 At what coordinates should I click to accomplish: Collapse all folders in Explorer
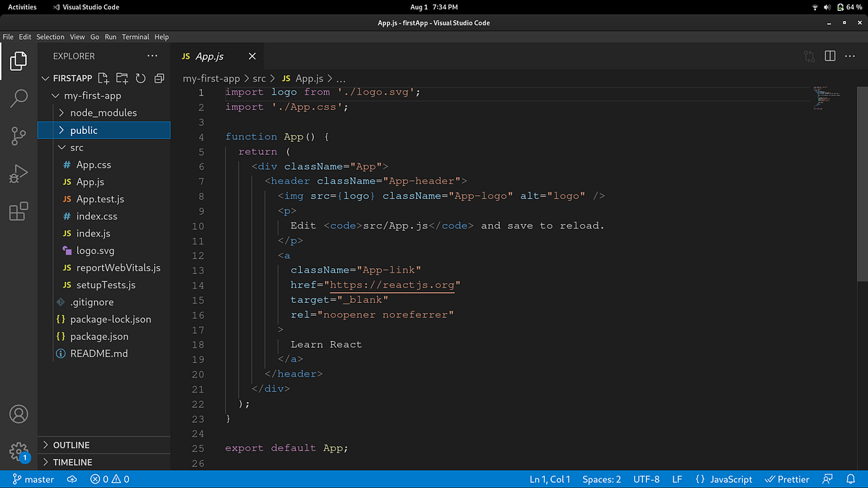[158, 78]
